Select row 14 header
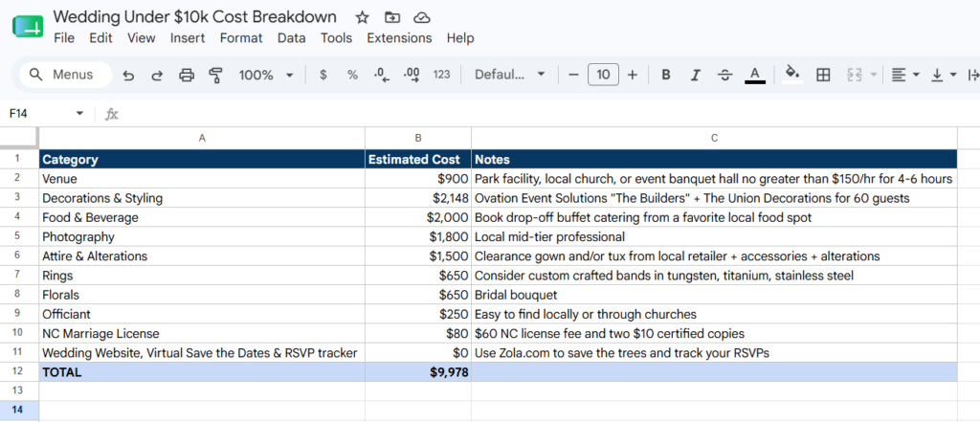This screenshot has height=422, width=980. 19,411
